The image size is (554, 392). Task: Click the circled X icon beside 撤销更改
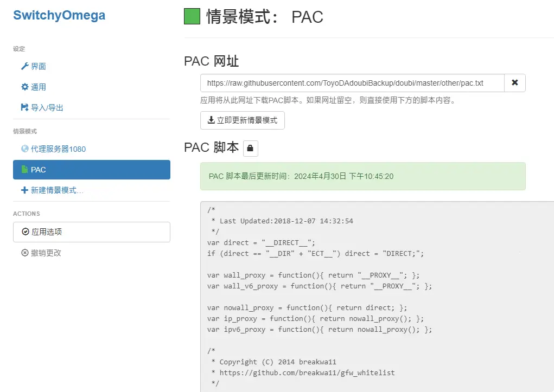pyautogui.click(x=24, y=253)
